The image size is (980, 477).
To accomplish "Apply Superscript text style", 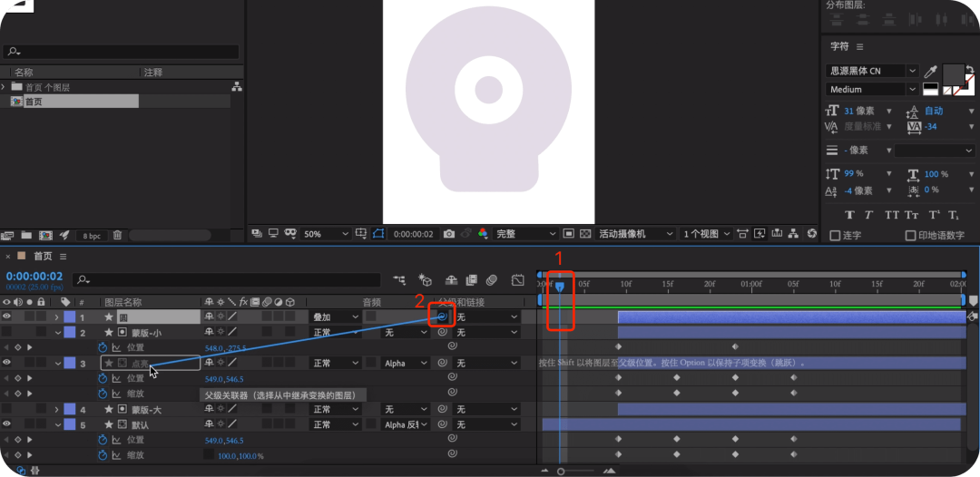I will coord(934,215).
